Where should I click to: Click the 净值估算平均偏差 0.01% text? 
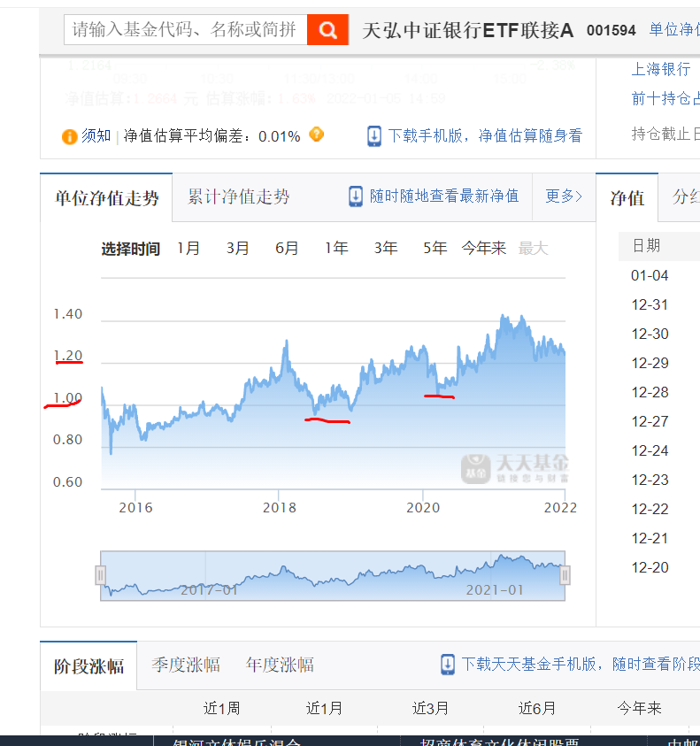pos(212,136)
